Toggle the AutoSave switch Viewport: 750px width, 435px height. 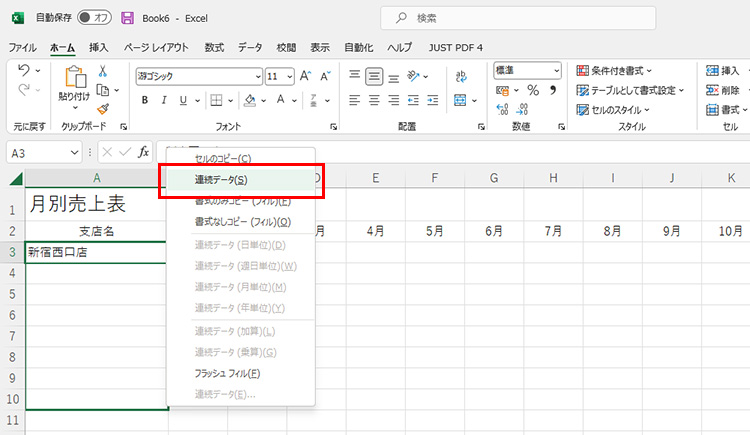click(95, 18)
